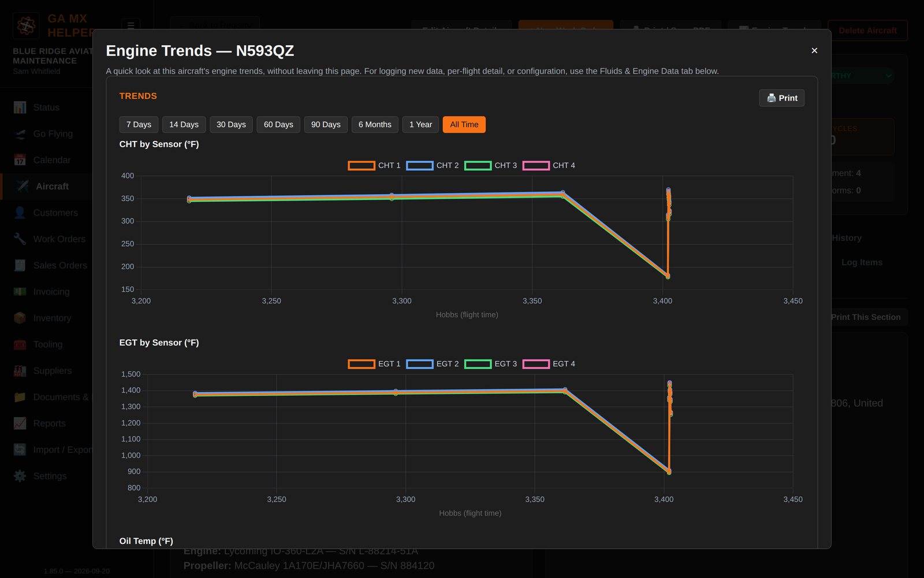
Task: Click the orange data point at the low end of the EGT chart
Action: (669, 472)
